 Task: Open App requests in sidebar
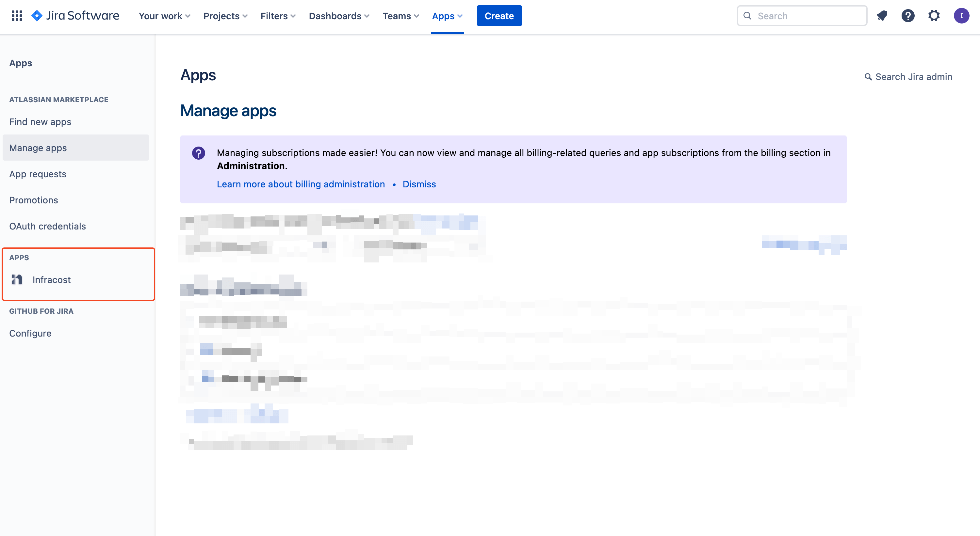pyautogui.click(x=38, y=174)
